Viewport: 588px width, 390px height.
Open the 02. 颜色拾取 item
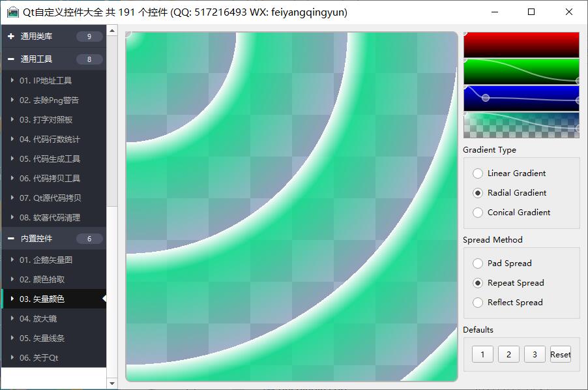(x=42, y=280)
